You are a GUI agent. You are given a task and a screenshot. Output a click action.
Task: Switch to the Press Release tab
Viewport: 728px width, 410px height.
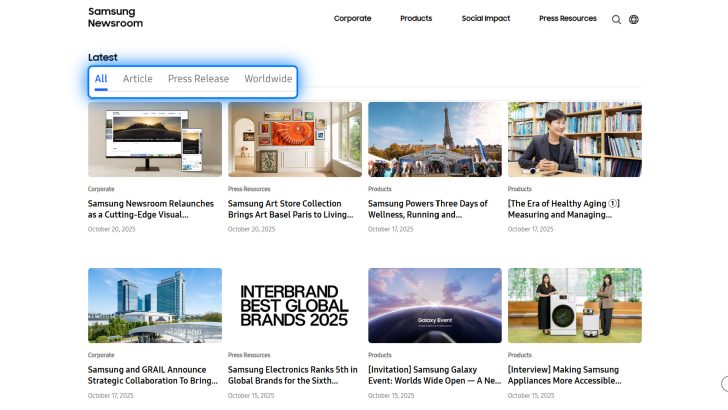coord(198,79)
